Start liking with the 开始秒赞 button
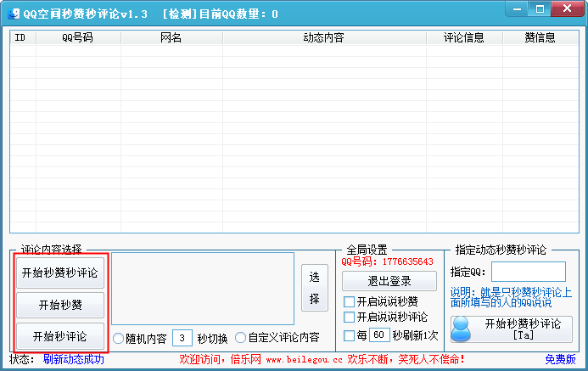The width and height of the screenshot is (588, 371). pyautogui.click(x=60, y=305)
